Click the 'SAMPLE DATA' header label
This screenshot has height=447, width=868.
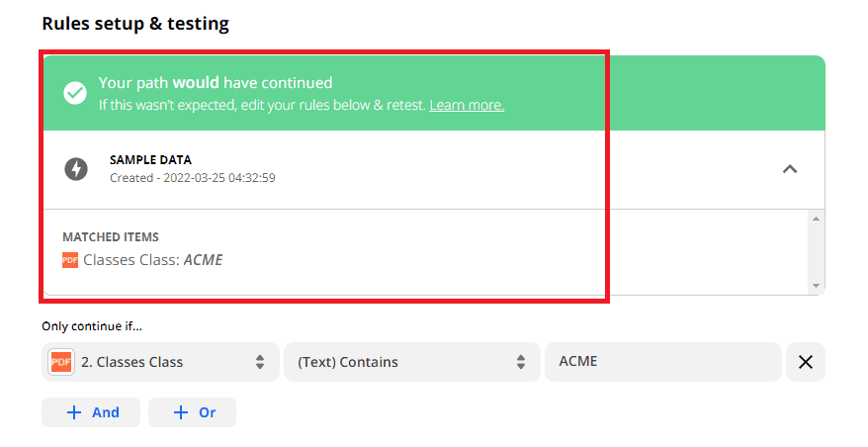pyautogui.click(x=150, y=159)
